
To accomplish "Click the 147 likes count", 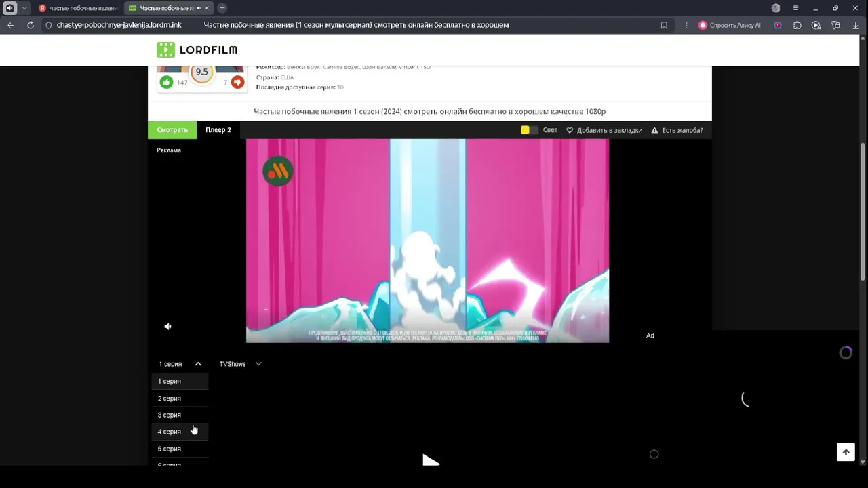I will pyautogui.click(x=182, y=83).
